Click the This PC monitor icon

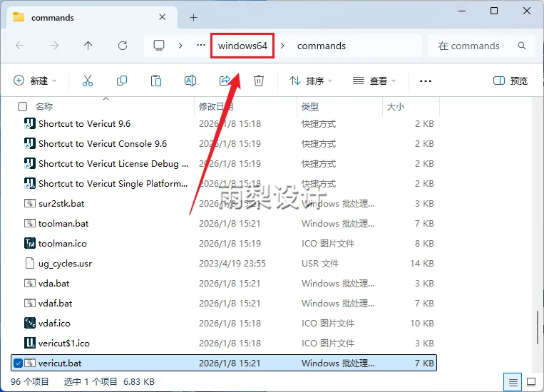[159, 46]
